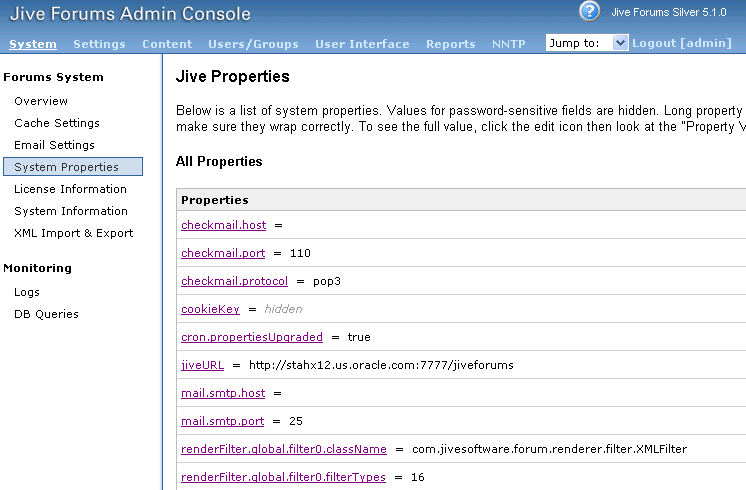Open Logs under Monitoring

[x=27, y=292]
